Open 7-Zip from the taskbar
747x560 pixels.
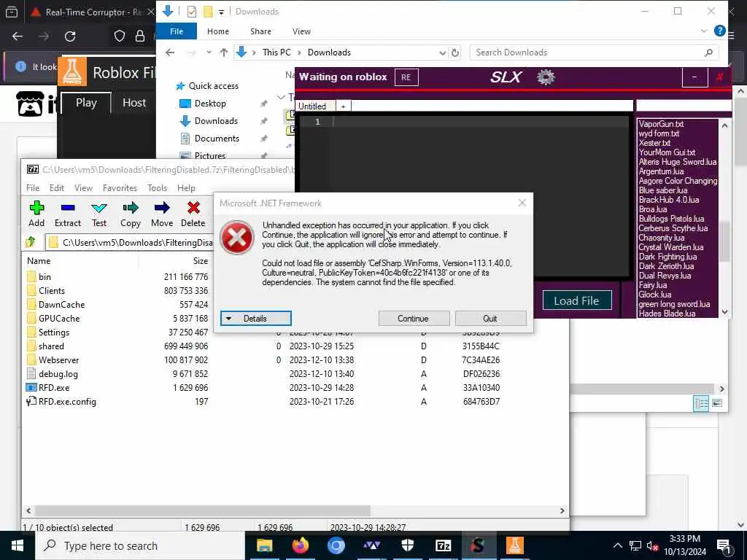[443, 545]
